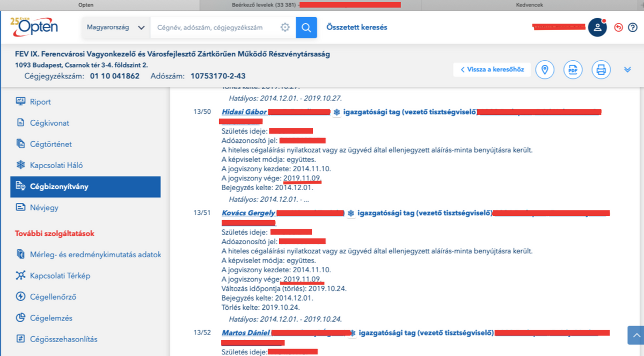
Task: Click the red history arrow icon
Action: tap(619, 27)
